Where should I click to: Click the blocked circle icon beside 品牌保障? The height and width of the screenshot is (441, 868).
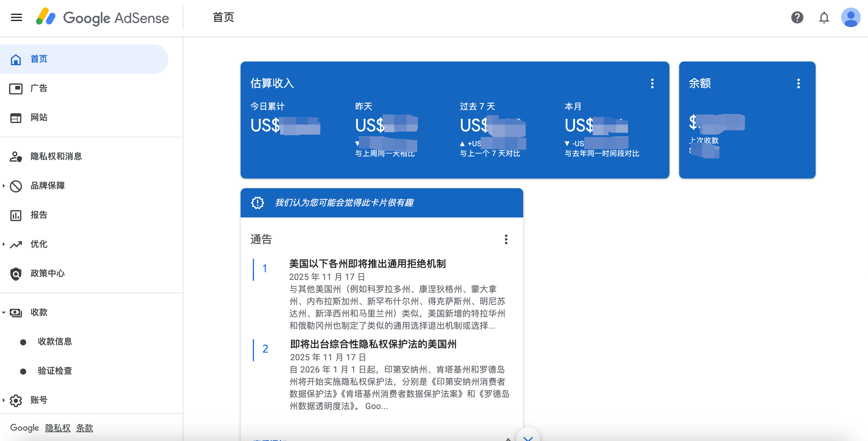click(x=16, y=186)
